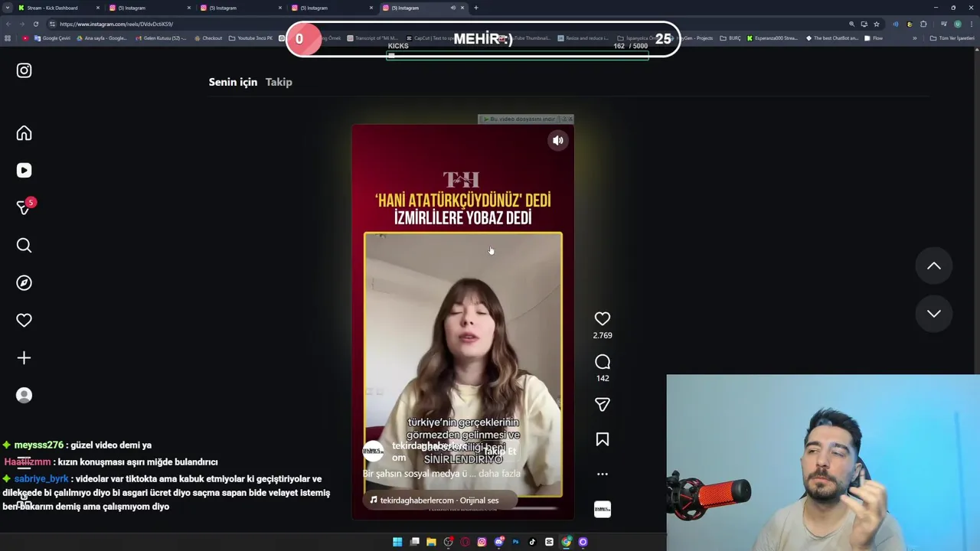Open Discord from the taskbar
The height and width of the screenshot is (551, 980).
tap(498, 542)
